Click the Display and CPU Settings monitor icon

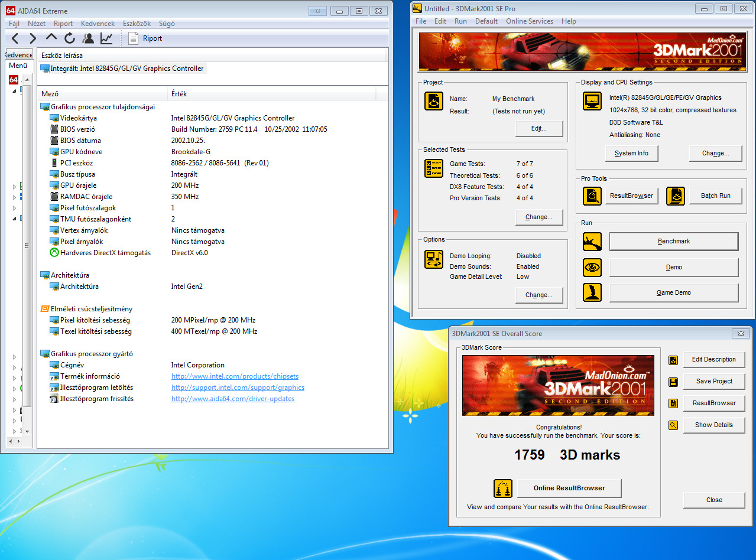click(x=592, y=101)
